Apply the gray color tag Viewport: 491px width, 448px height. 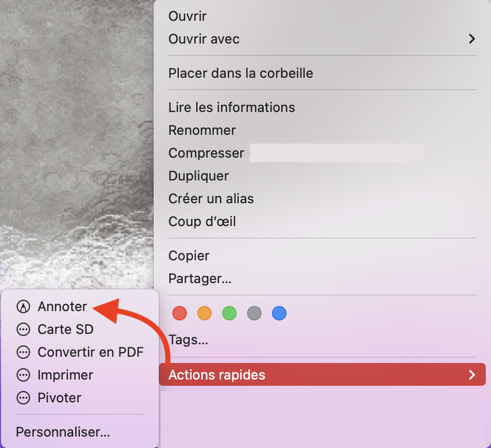[254, 313]
